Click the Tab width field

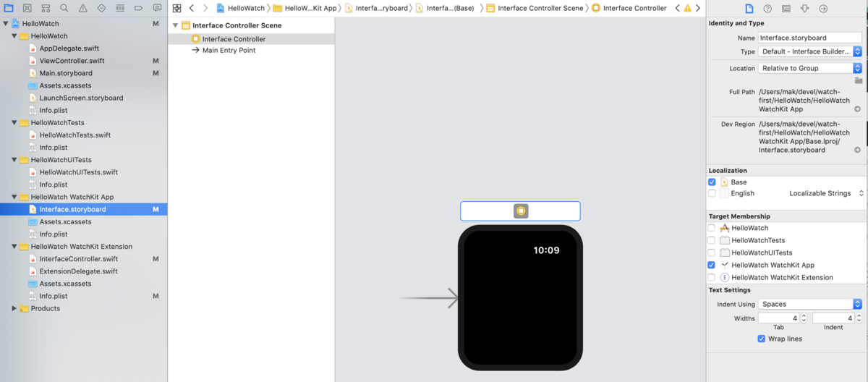tap(778, 318)
